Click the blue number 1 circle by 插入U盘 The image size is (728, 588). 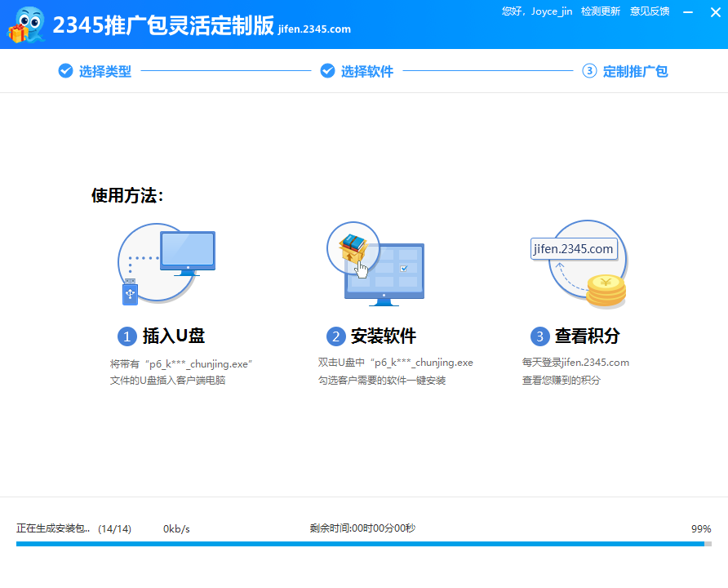click(x=127, y=336)
